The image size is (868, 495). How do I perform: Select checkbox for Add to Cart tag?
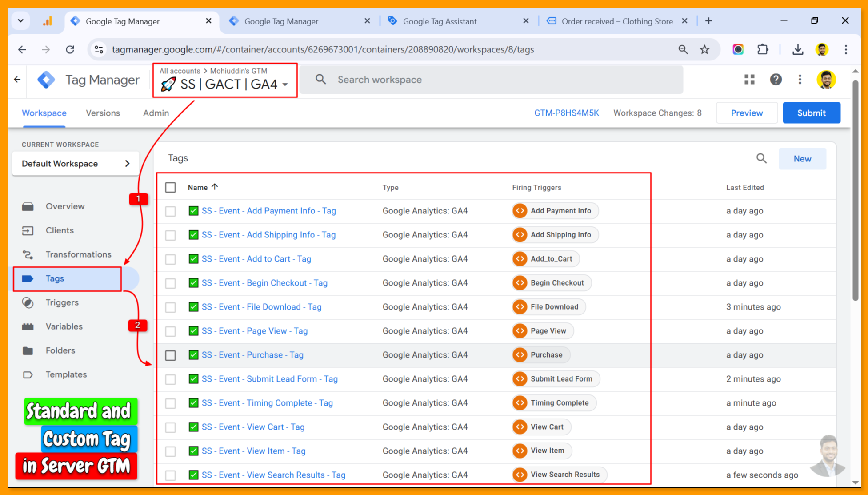pos(171,259)
